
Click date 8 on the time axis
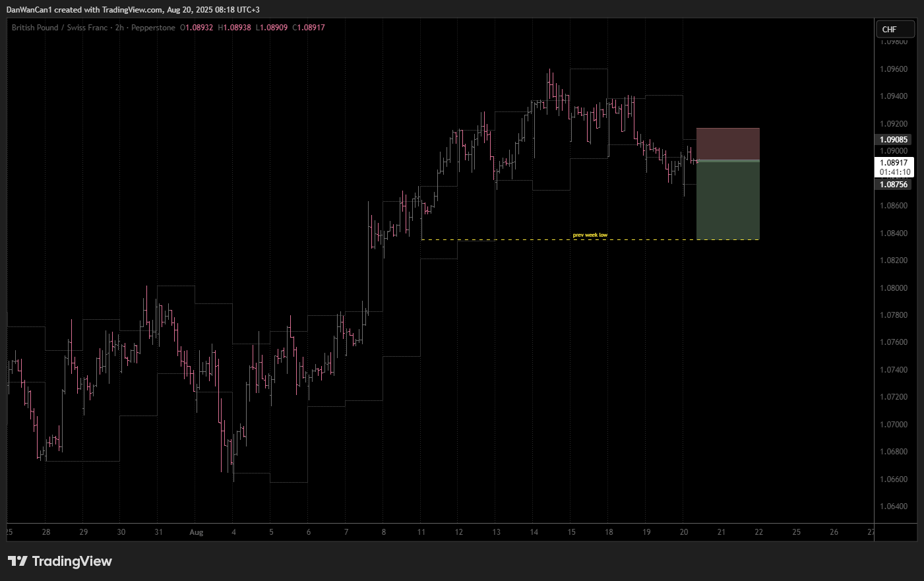[384, 532]
